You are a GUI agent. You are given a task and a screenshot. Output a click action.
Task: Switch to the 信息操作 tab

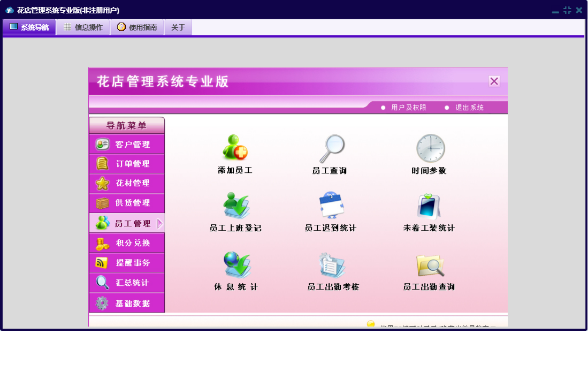click(83, 27)
